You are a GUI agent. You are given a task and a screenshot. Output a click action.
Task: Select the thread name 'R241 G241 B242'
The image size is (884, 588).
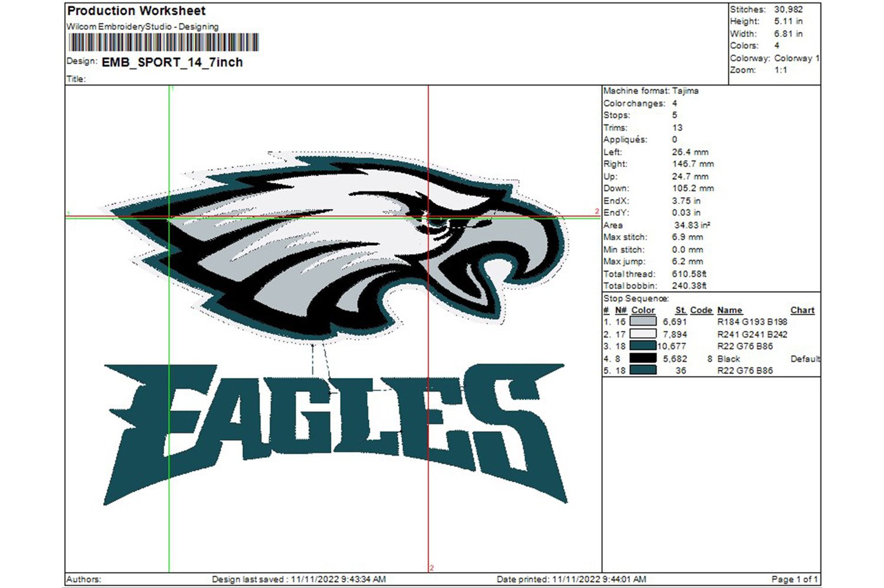[752, 334]
